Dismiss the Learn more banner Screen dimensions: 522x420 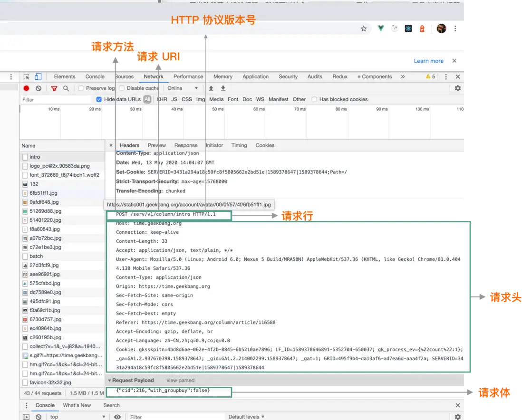pyautogui.click(x=454, y=61)
